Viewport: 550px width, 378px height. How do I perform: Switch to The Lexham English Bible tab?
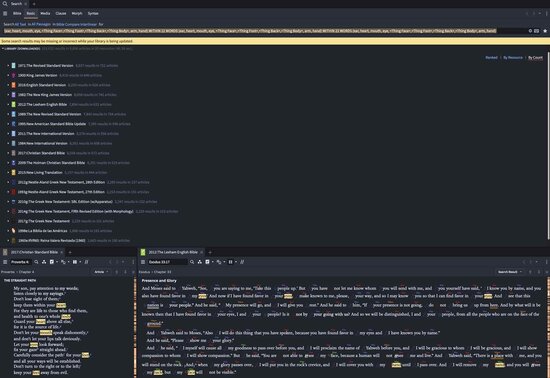click(173, 252)
